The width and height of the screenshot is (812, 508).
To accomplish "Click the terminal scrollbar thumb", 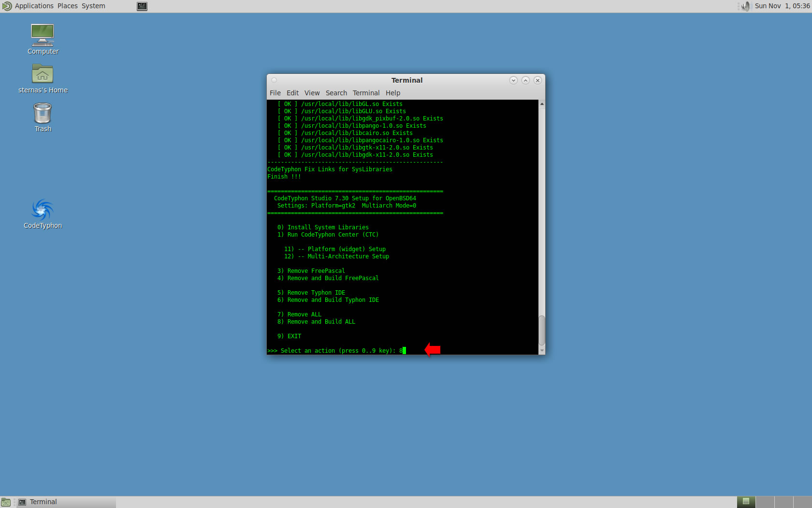I will tap(542, 330).
